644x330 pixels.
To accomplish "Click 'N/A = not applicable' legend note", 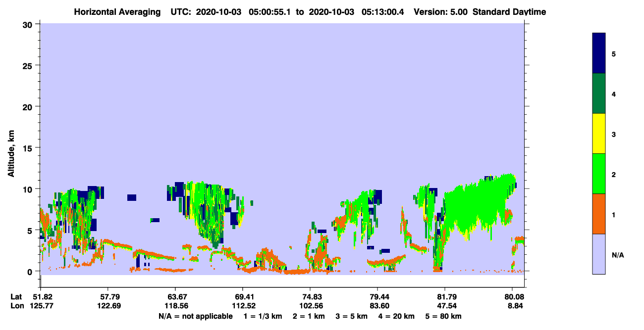I will point(195,316).
